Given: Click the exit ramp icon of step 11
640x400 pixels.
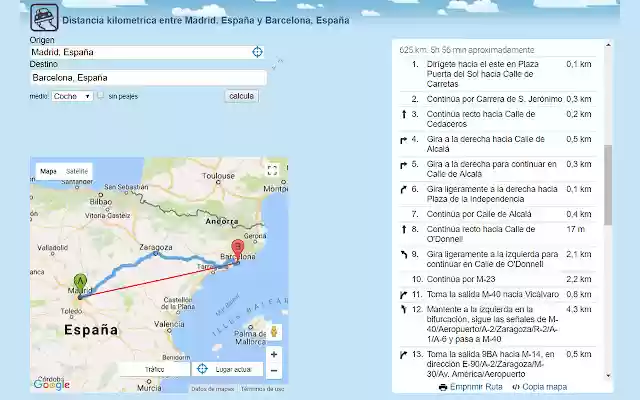Looking at the screenshot, I should [x=404, y=295].
